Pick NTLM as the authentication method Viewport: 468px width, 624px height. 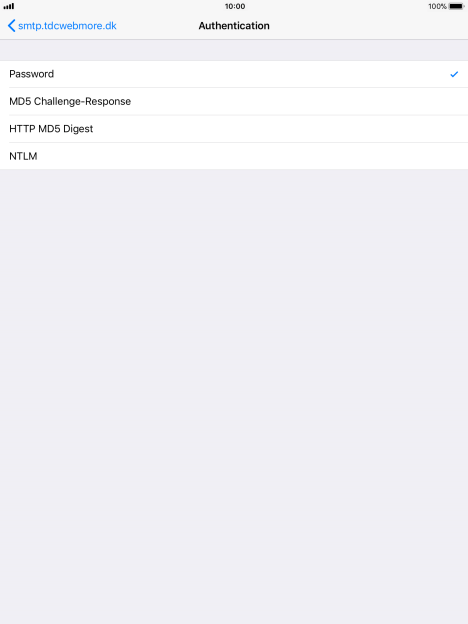point(234,156)
